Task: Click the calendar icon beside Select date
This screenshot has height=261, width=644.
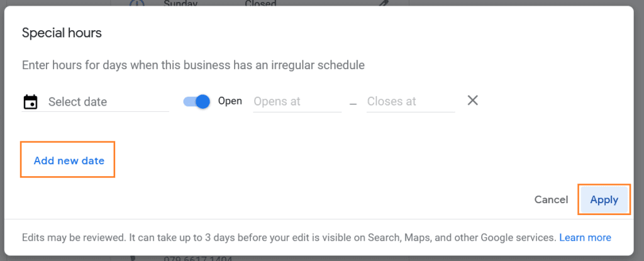Action: (x=30, y=102)
